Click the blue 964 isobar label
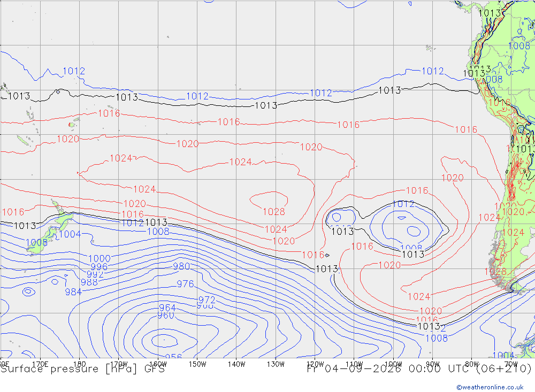Image resolution: width=535 pixels, height=392 pixels. pyautogui.click(x=167, y=308)
